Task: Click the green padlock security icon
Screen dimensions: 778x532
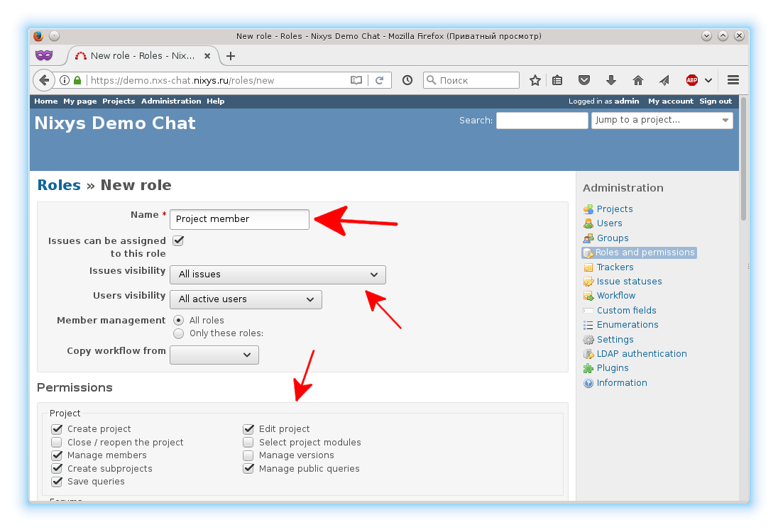Action: 77,80
